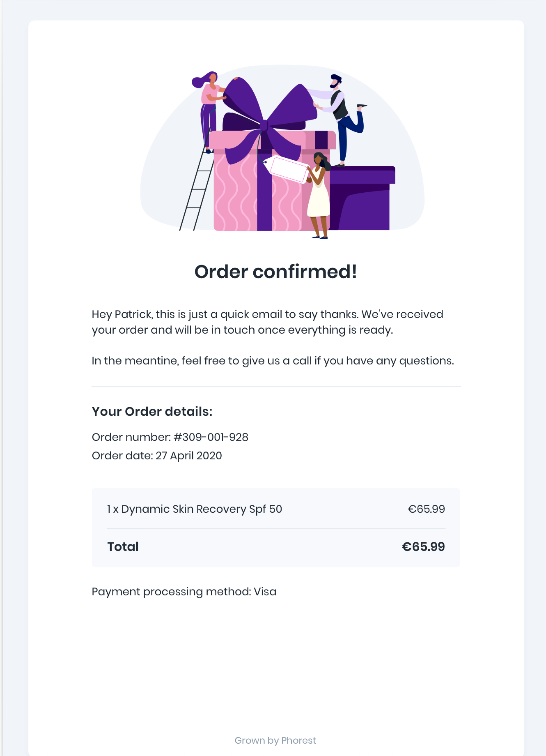Click the bold total amount €65.99
The height and width of the screenshot is (756, 546).
click(x=423, y=547)
